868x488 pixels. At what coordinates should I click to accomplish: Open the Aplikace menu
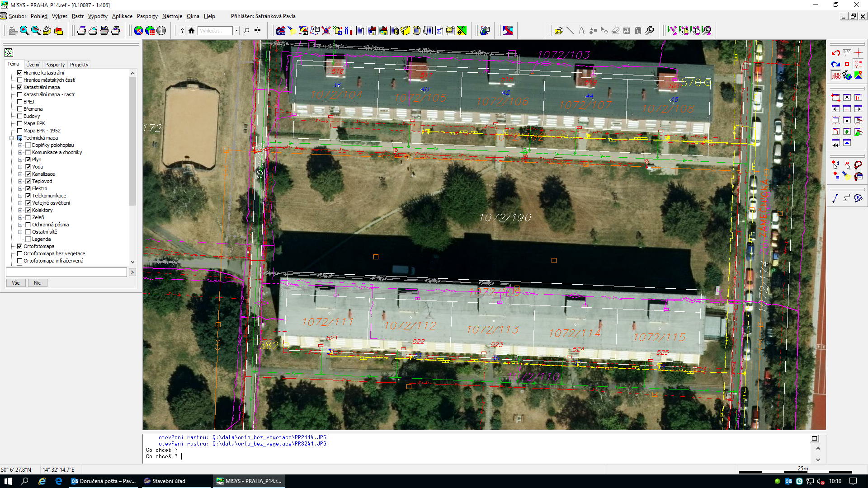click(x=122, y=16)
